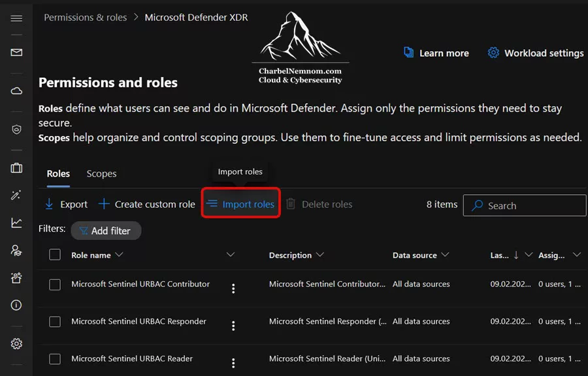Expand the Data source column chevron

click(x=445, y=255)
